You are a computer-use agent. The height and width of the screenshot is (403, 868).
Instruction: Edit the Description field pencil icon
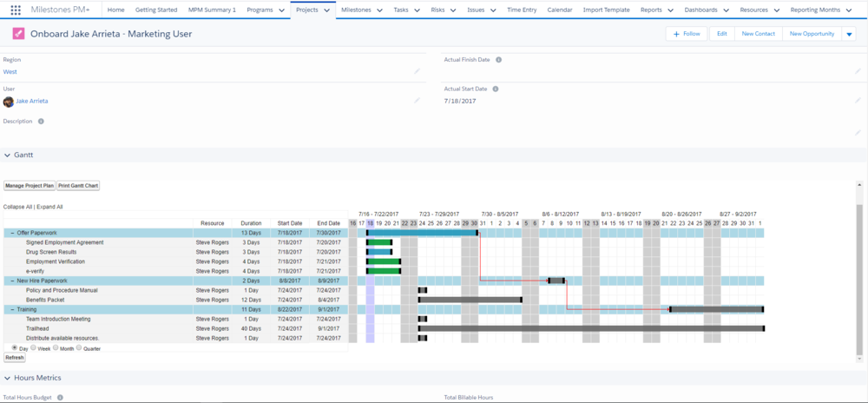click(858, 132)
